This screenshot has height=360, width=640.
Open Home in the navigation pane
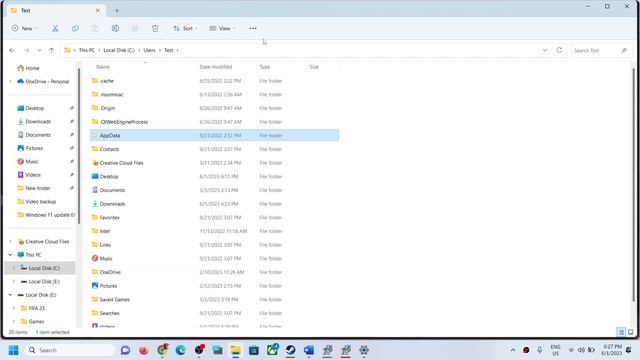tap(29, 68)
